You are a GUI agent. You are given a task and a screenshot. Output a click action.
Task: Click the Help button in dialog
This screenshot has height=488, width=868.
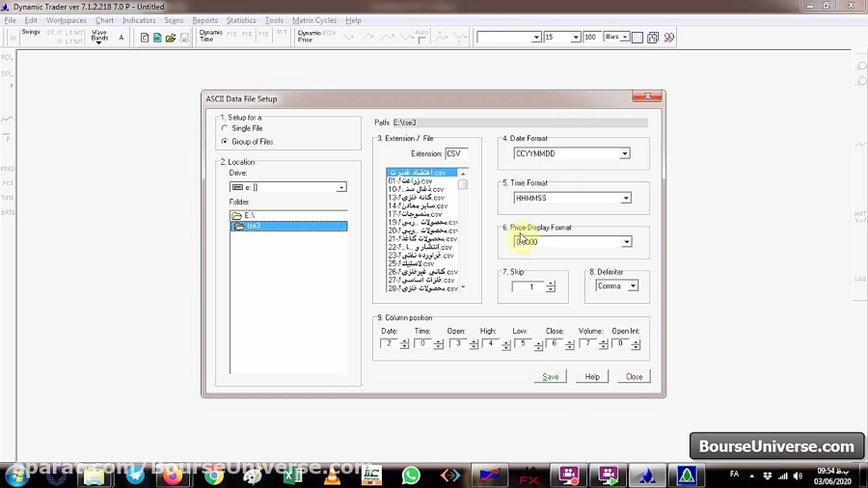(592, 376)
